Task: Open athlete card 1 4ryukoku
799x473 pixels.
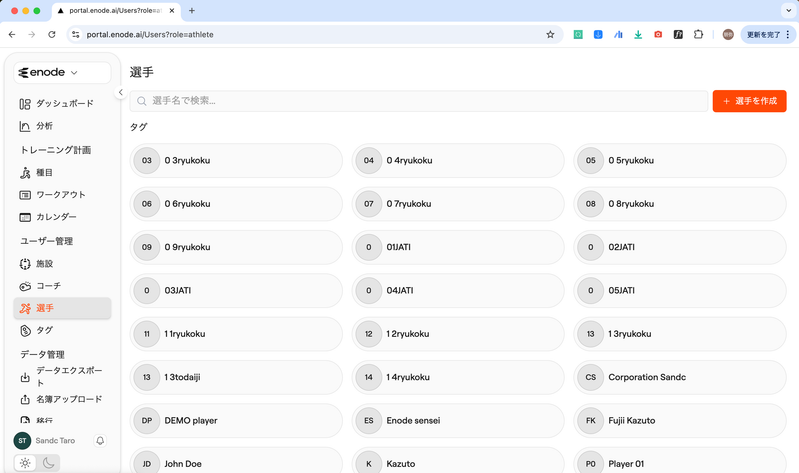Action: click(458, 377)
